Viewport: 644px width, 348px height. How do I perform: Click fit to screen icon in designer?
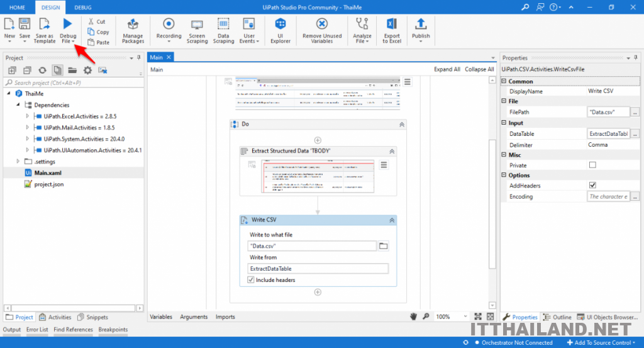(x=478, y=317)
